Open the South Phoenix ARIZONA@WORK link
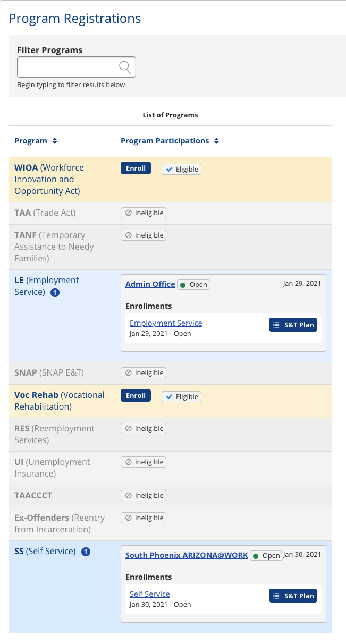346x644 pixels. [187, 555]
